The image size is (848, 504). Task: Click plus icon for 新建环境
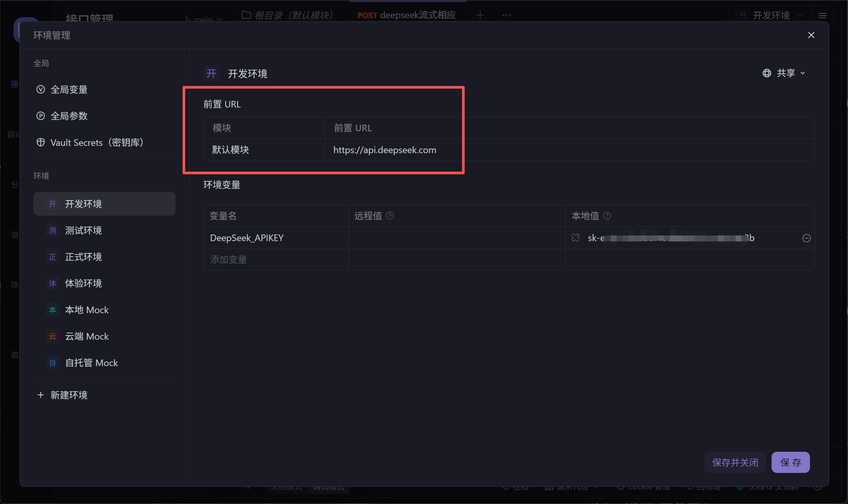(x=40, y=395)
